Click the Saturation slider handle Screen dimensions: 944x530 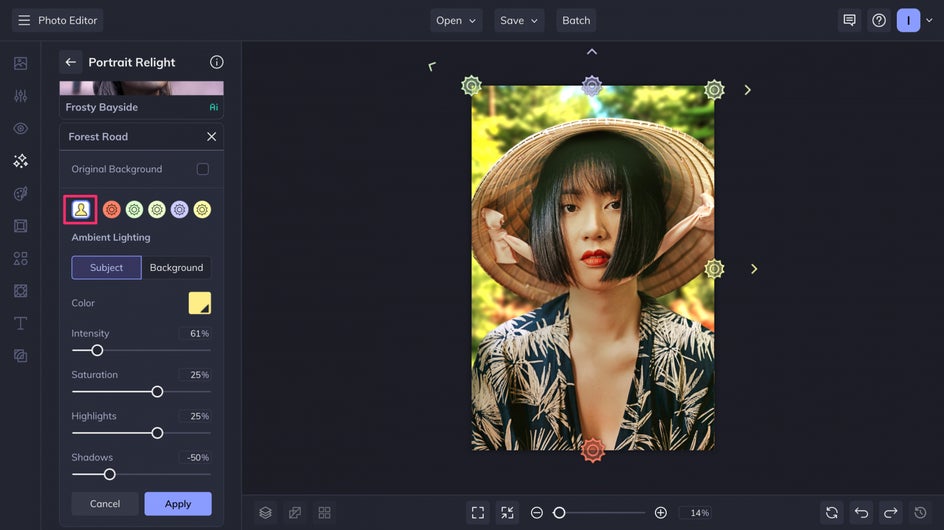coord(157,392)
